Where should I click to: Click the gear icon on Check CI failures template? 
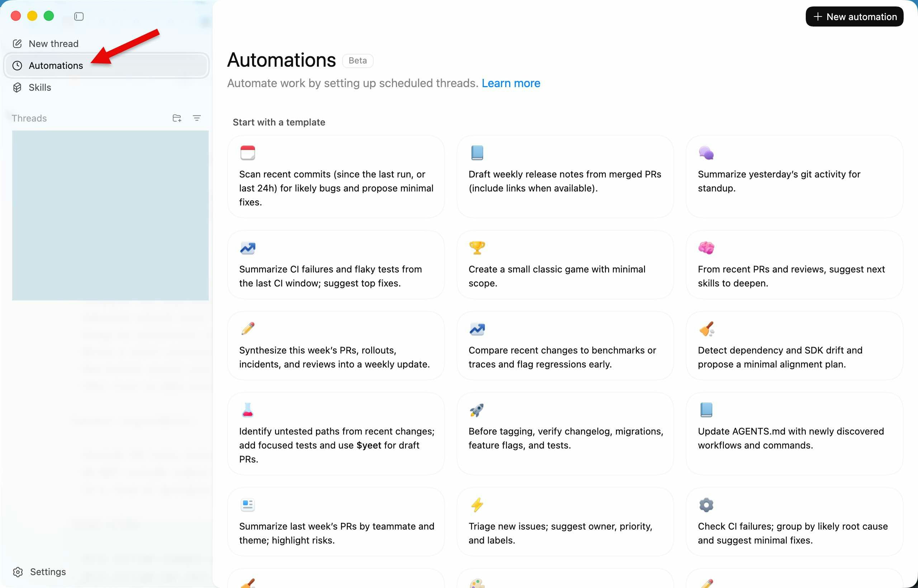pos(706,505)
